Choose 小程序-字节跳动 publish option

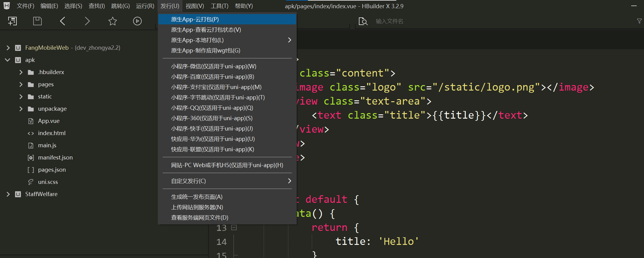[227, 97]
